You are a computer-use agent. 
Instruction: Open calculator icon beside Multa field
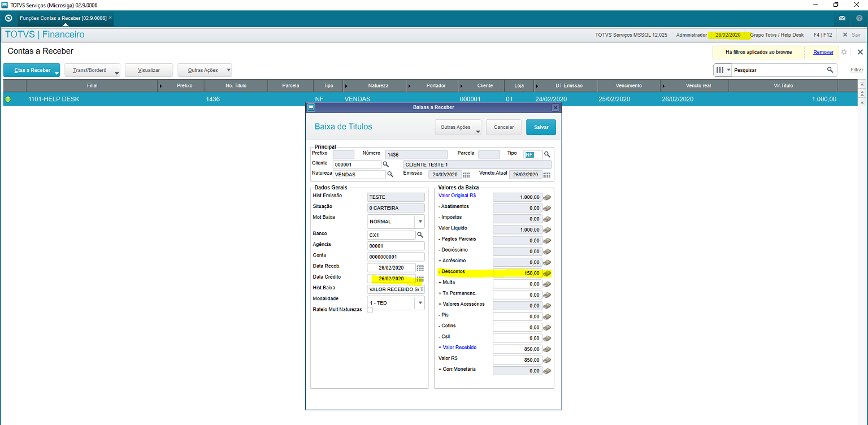pos(547,284)
